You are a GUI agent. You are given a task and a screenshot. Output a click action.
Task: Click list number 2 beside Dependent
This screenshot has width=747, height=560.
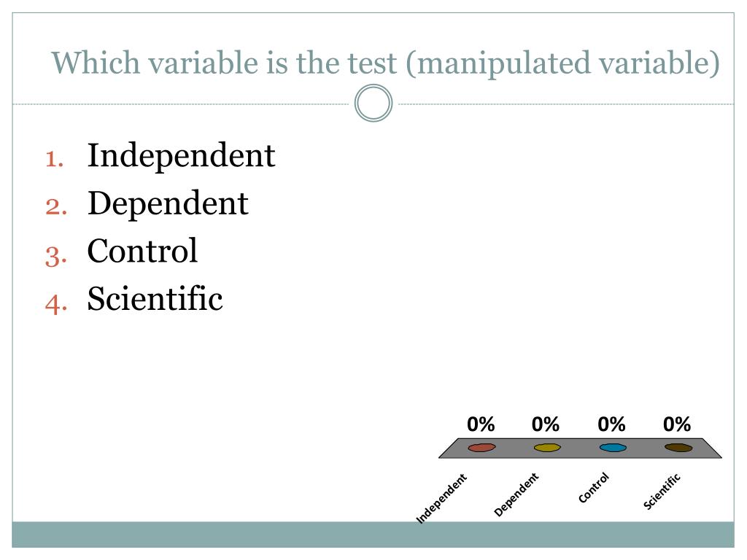[55, 206]
